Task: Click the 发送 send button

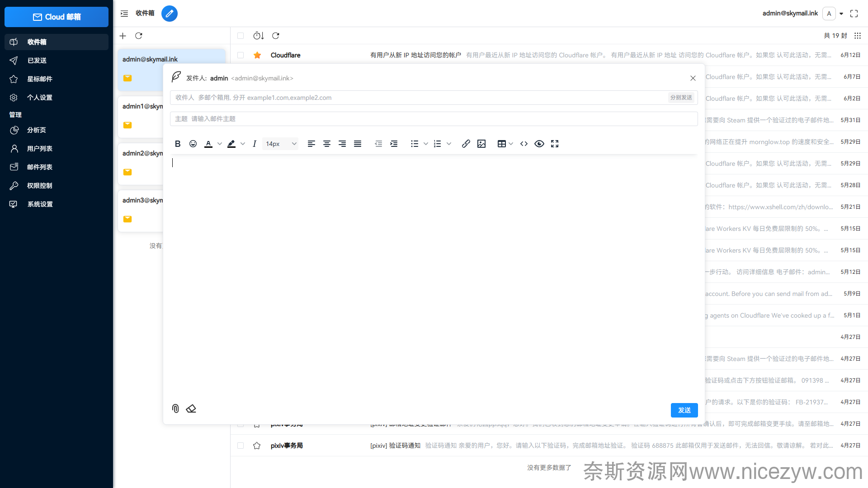Action: point(684,410)
